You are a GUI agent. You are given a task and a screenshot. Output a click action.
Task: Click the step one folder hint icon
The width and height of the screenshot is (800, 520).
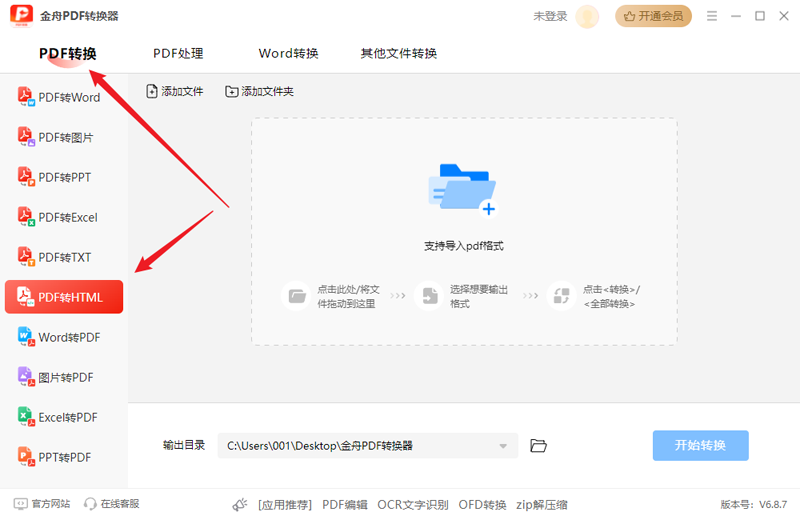296,296
